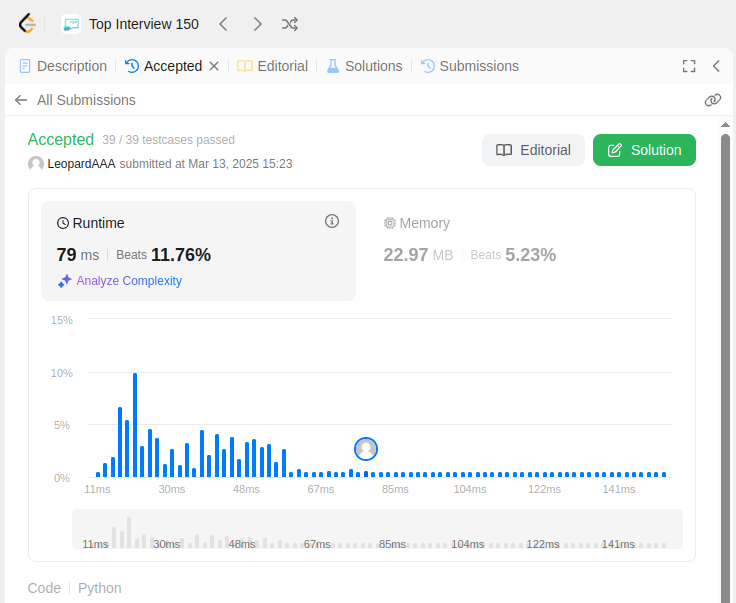This screenshot has height=603, width=736.
Task: Click Analyze Complexity
Action: [129, 281]
